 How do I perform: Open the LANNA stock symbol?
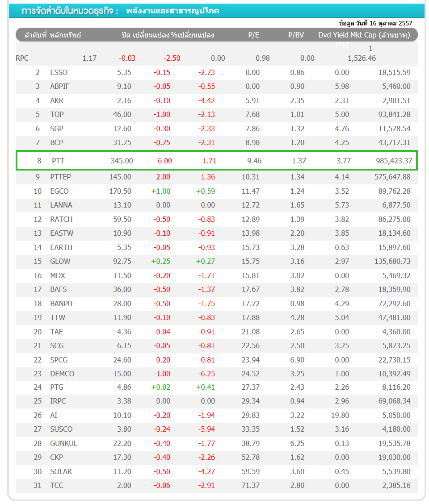(61, 205)
